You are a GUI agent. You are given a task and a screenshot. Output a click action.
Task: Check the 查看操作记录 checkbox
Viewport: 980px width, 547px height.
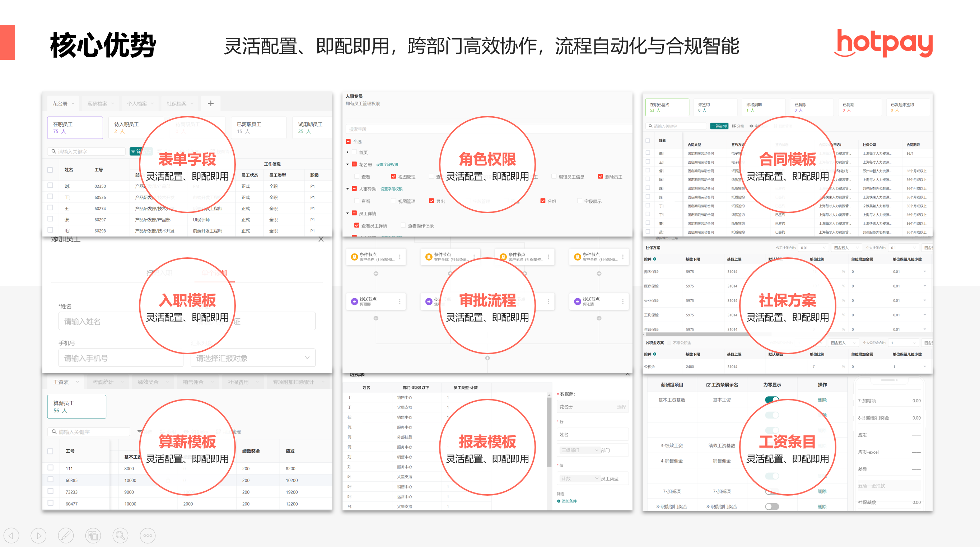(x=403, y=225)
